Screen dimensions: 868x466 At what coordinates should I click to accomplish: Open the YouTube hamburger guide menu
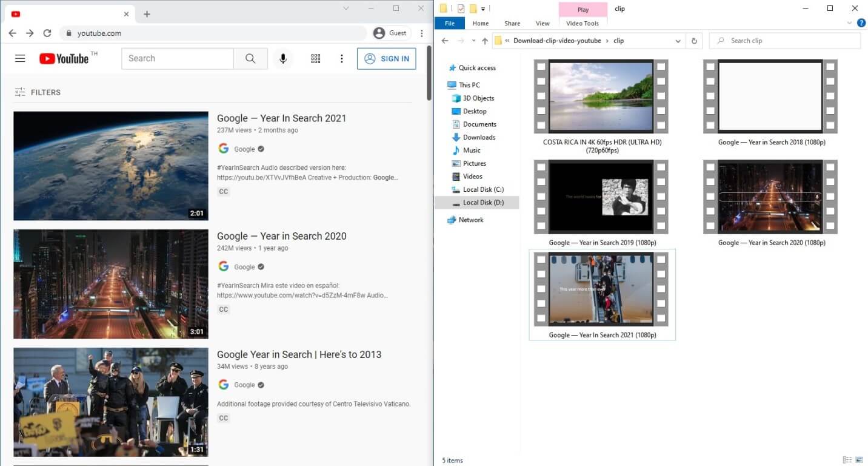[20, 58]
